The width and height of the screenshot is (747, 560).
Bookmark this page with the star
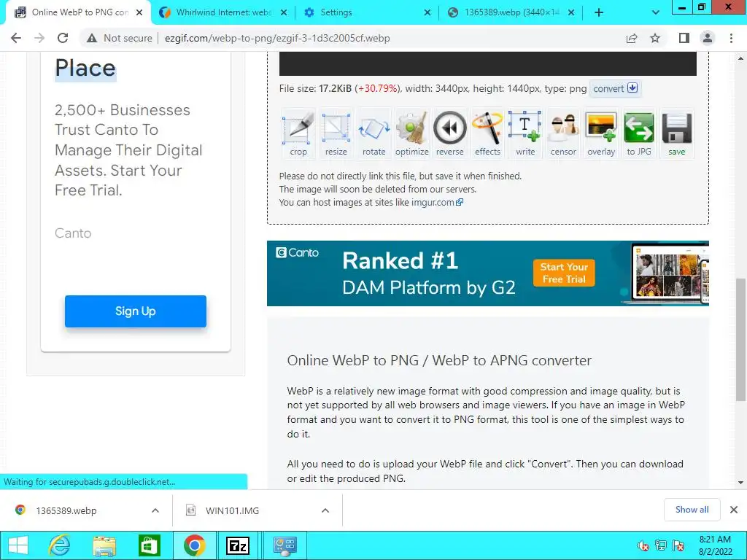[655, 38]
